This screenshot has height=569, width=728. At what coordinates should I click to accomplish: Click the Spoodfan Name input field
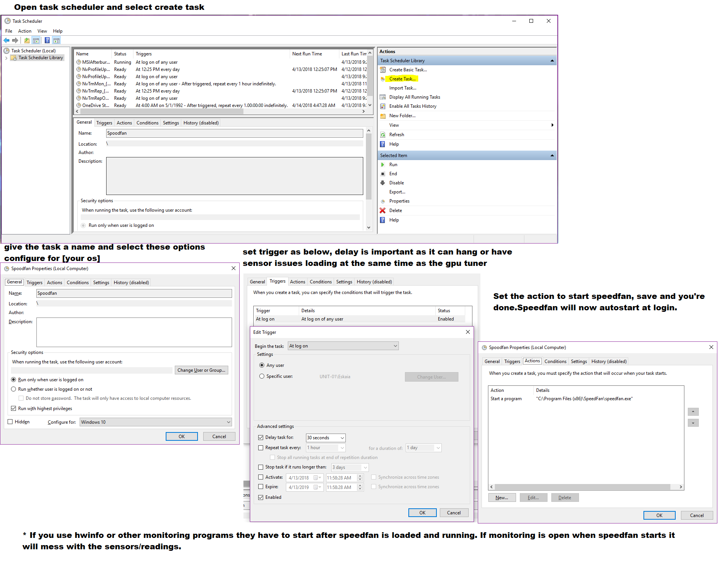tap(133, 293)
